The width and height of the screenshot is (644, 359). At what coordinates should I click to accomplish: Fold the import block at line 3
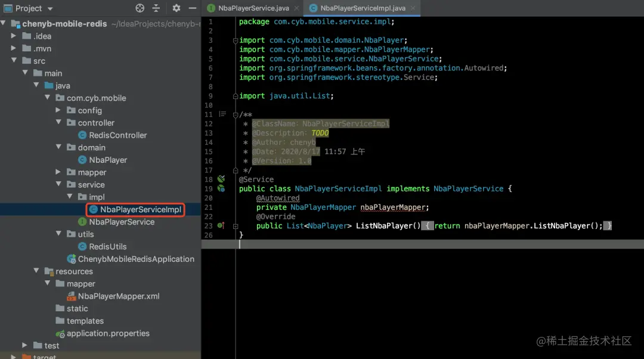(236, 41)
